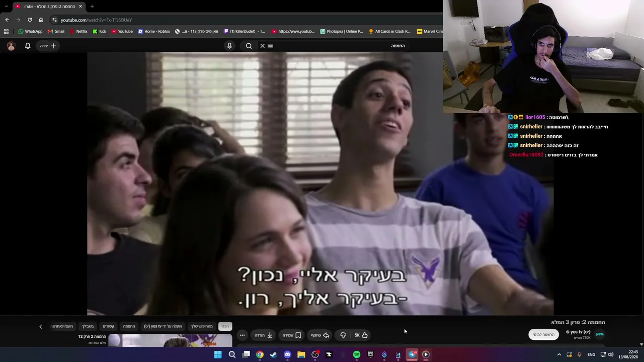The image size is (644, 362).
Task: Click the YouTube create (יצירה) button
Action: 48,46
